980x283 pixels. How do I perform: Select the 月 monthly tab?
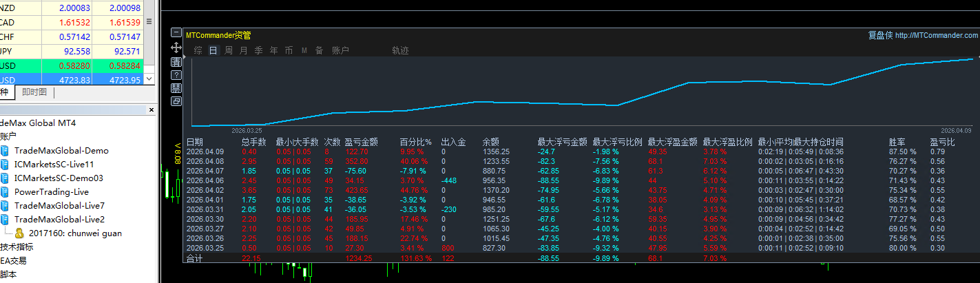click(x=243, y=50)
